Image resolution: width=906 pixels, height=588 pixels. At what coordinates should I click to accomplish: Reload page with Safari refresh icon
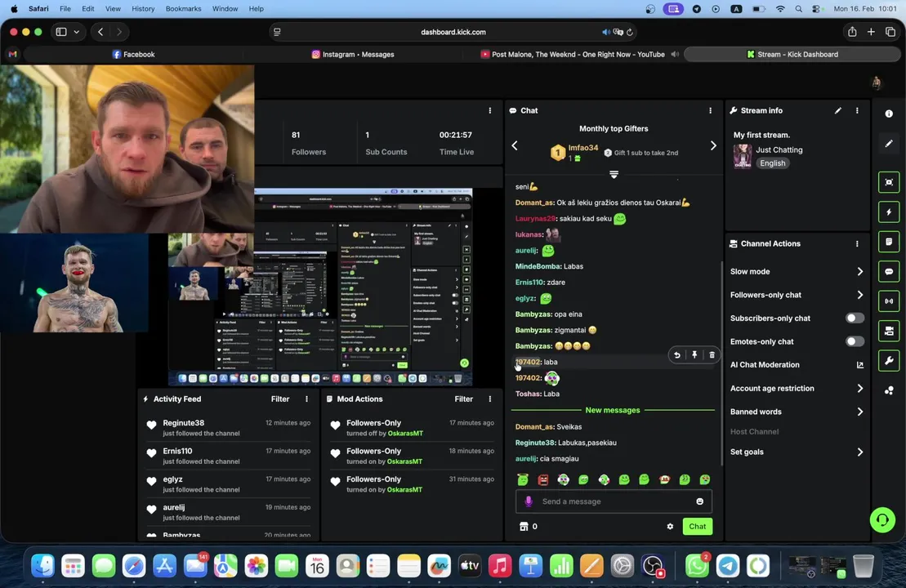[630, 33]
